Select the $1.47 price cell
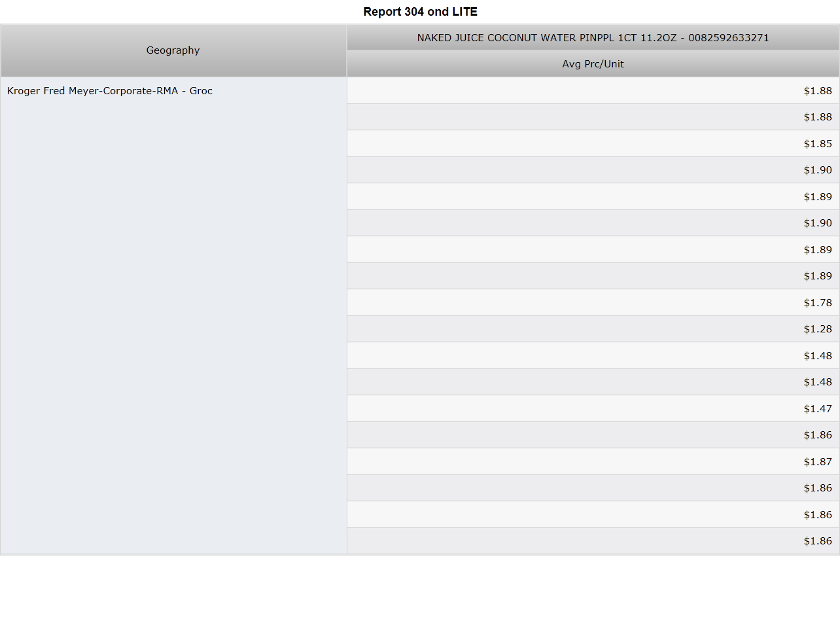The image size is (840, 619). tap(593, 408)
